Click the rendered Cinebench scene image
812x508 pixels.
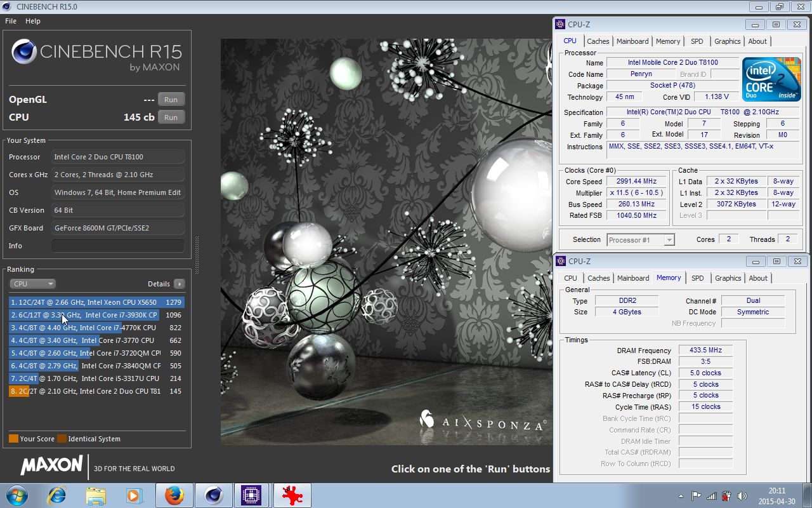coord(386,241)
